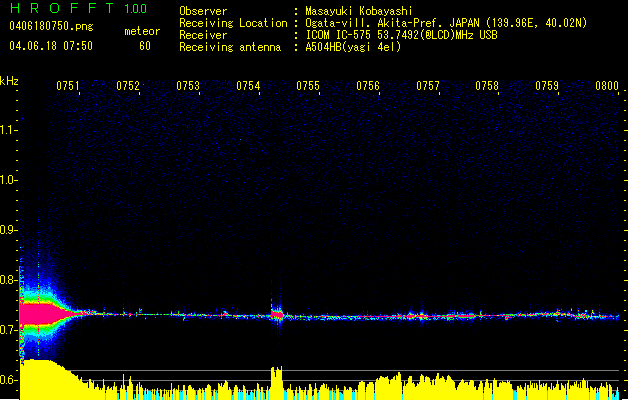Click the 0753 time marker
The width and height of the screenshot is (629, 400).
[x=188, y=86]
